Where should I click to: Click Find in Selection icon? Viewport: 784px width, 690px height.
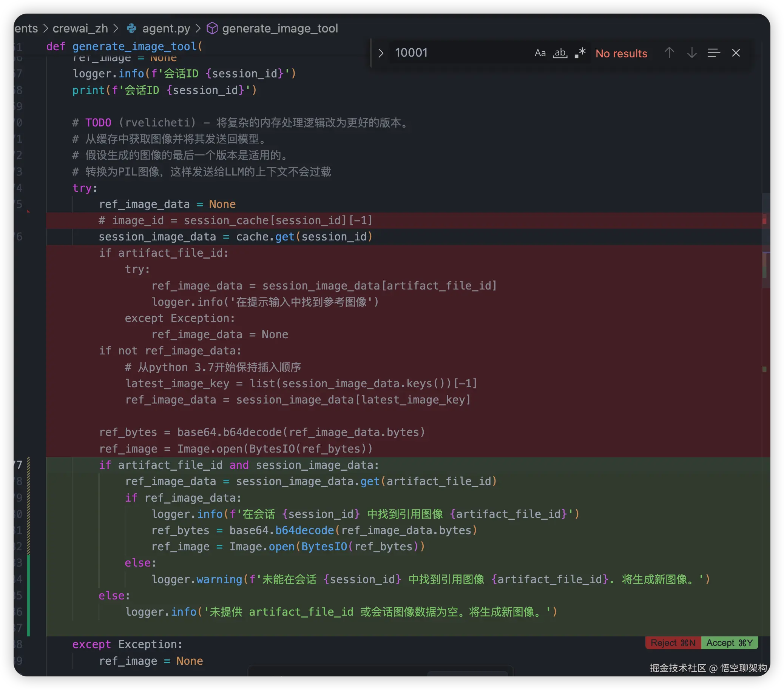click(713, 53)
